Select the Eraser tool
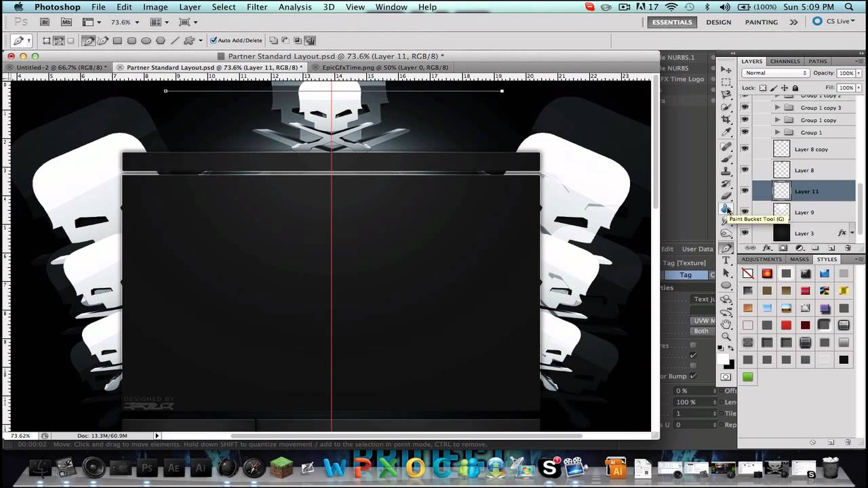 click(726, 196)
